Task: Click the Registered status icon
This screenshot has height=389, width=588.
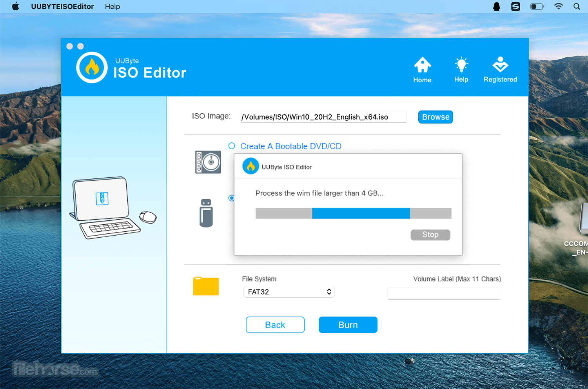Action: coord(500,65)
